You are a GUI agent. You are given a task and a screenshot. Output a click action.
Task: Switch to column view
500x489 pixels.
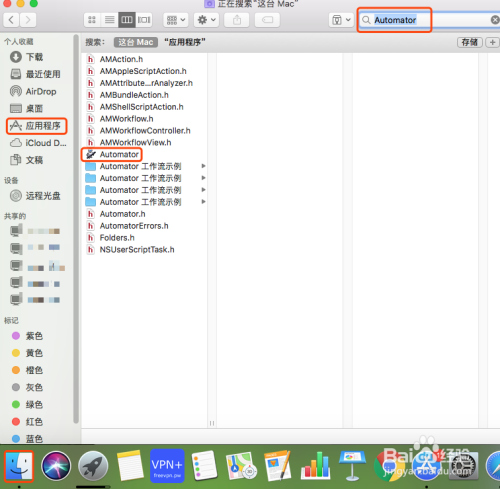click(x=127, y=20)
